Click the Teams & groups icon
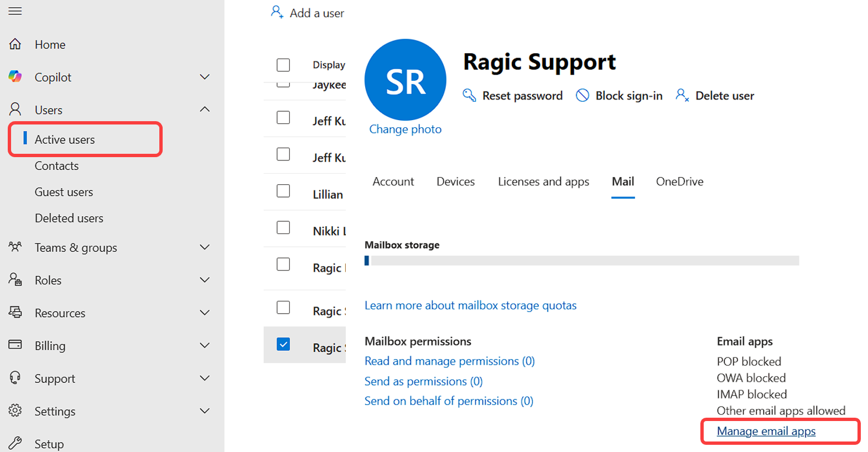Image resolution: width=868 pixels, height=452 pixels. [15, 247]
